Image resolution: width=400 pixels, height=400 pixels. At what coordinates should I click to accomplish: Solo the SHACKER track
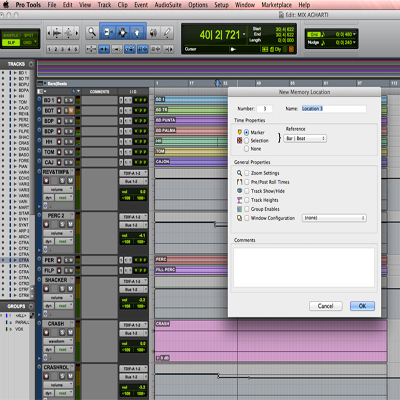tap(62, 289)
